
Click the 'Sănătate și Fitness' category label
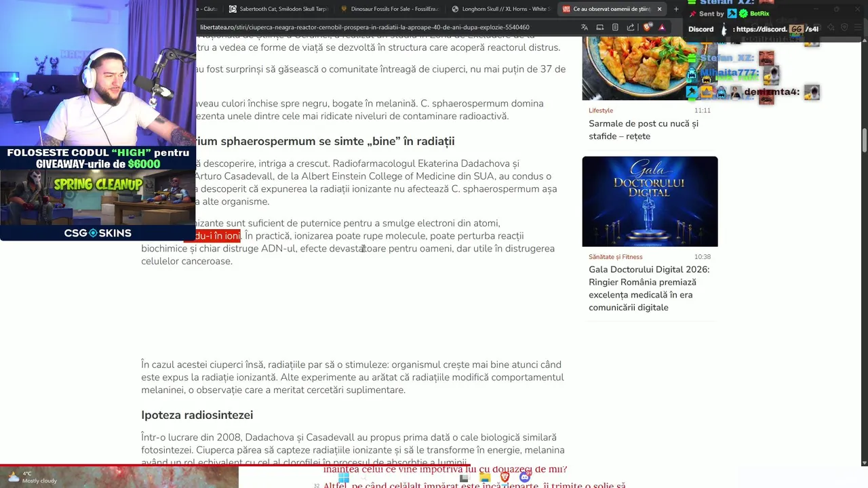point(616,257)
